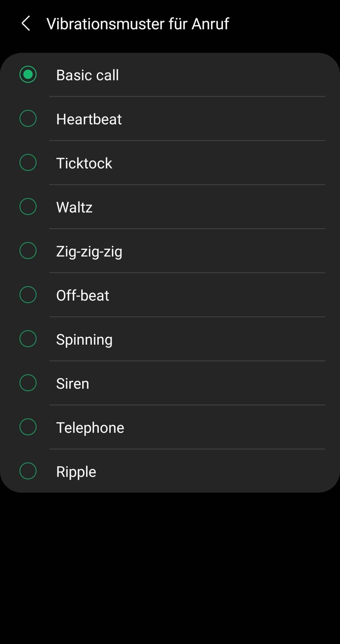Select the Off-beat radio button
340x644 pixels.
point(28,295)
